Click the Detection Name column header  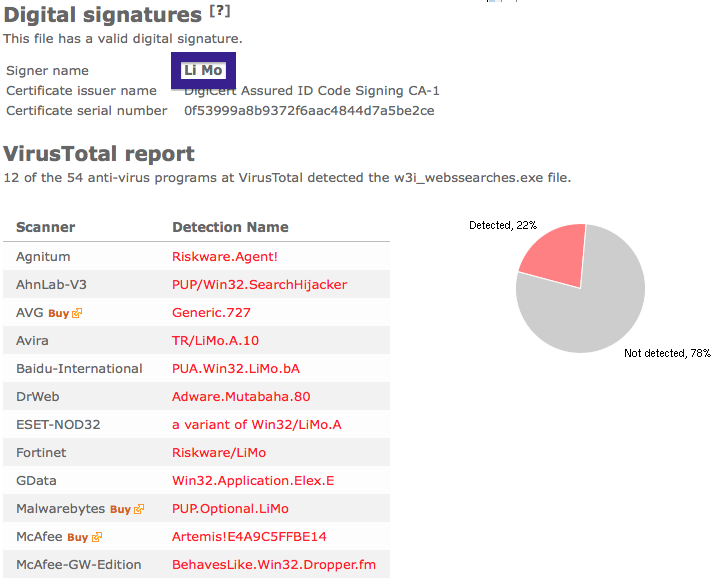click(x=230, y=227)
